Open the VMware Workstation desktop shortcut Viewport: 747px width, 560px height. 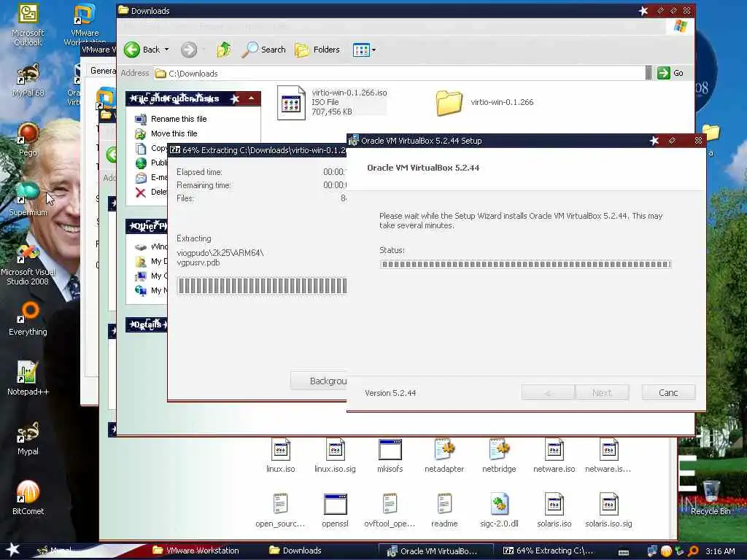85,24
